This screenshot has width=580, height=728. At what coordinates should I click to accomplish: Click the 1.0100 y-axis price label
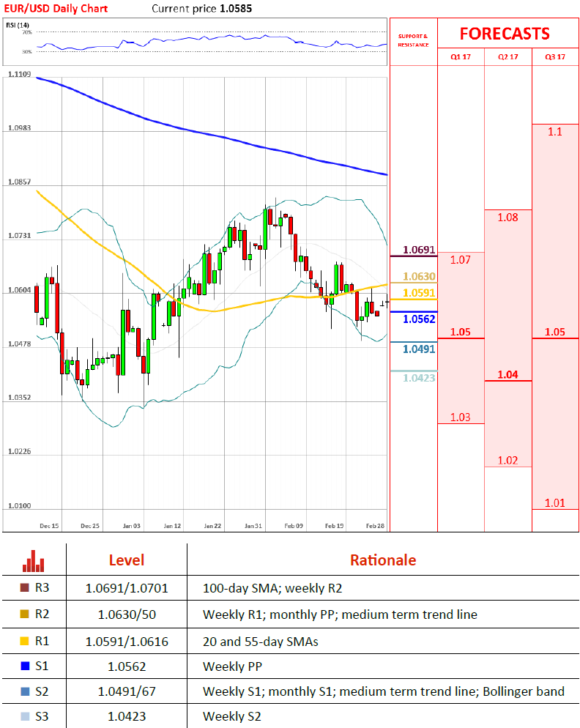pos(20,506)
